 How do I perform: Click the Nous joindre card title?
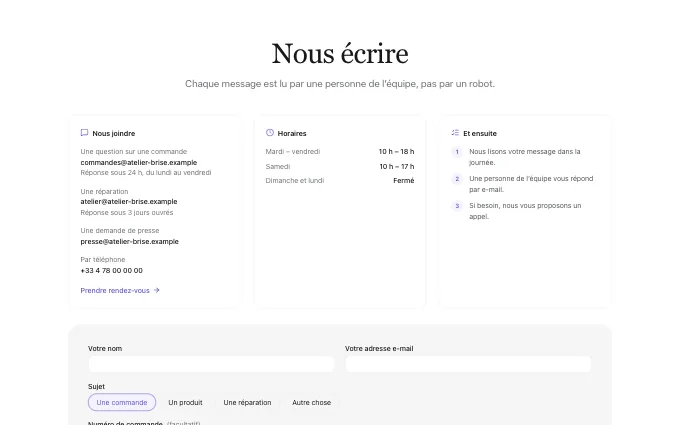coord(114,134)
